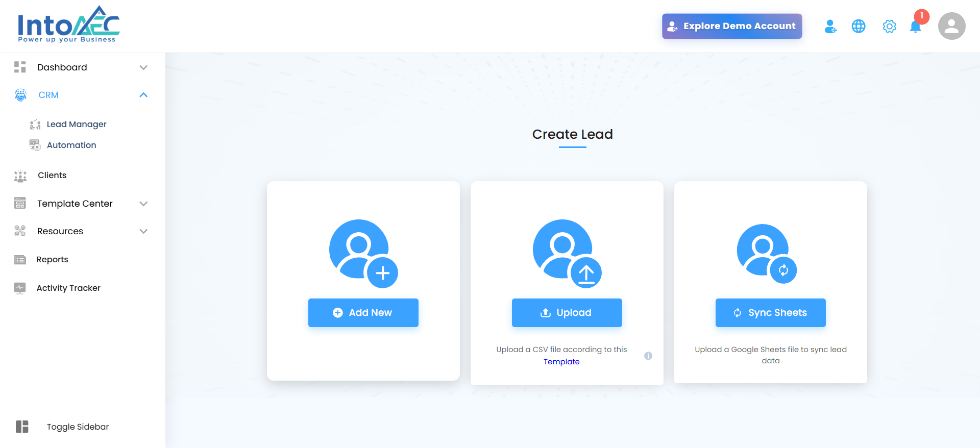This screenshot has width=980, height=448.
Task: Click the sync-sheets user illustration
Action: coord(767,254)
